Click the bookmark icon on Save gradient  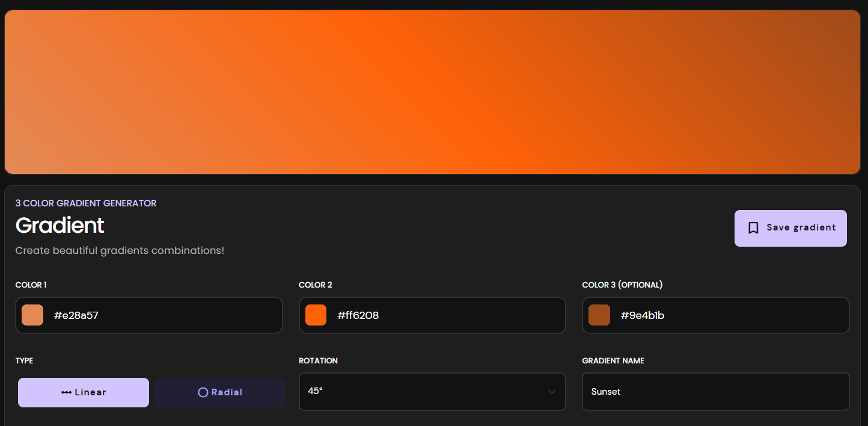(x=753, y=228)
